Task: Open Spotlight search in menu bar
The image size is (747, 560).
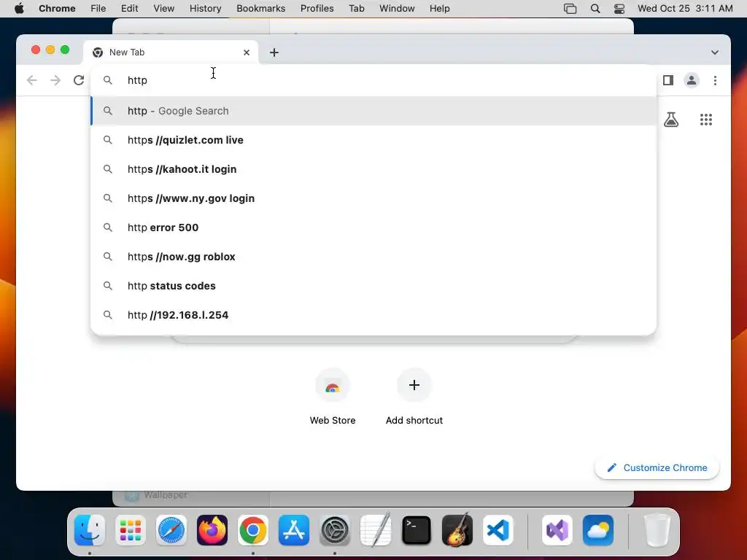Action: pyautogui.click(x=595, y=9)
